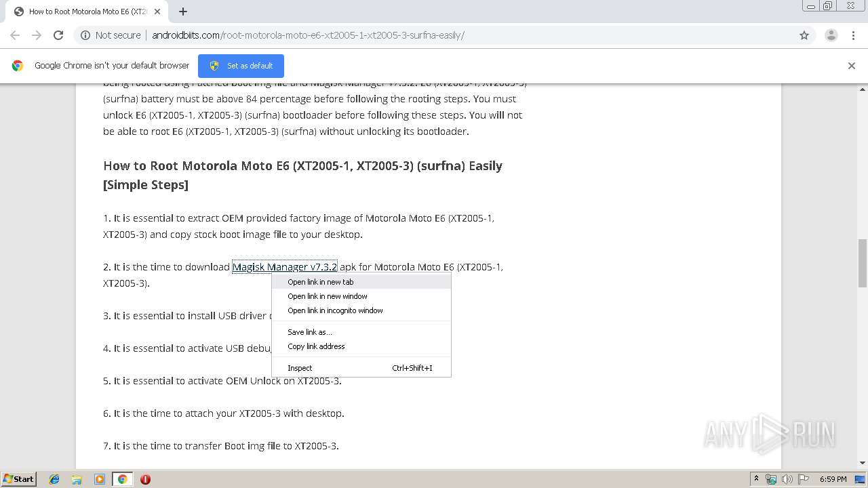Click the Set as default button
Viewport: 868px width, 488px height.
pyautogui.click(x=241, y=66)
